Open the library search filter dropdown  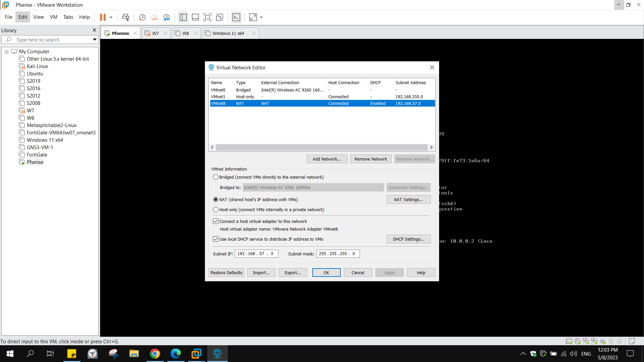[x=95, y=40]
